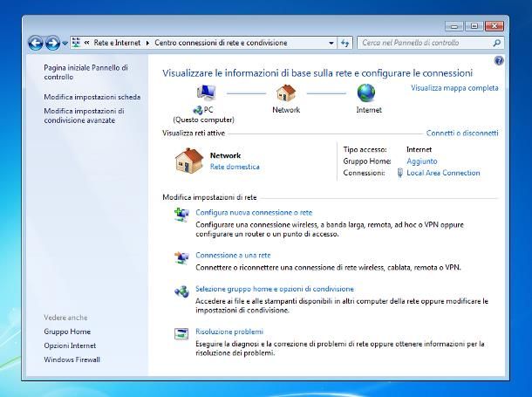This screenshot has width=532, height=397.
Task: Open 'Opzioni Internet' in sidebar
Action: coord(70,346)
